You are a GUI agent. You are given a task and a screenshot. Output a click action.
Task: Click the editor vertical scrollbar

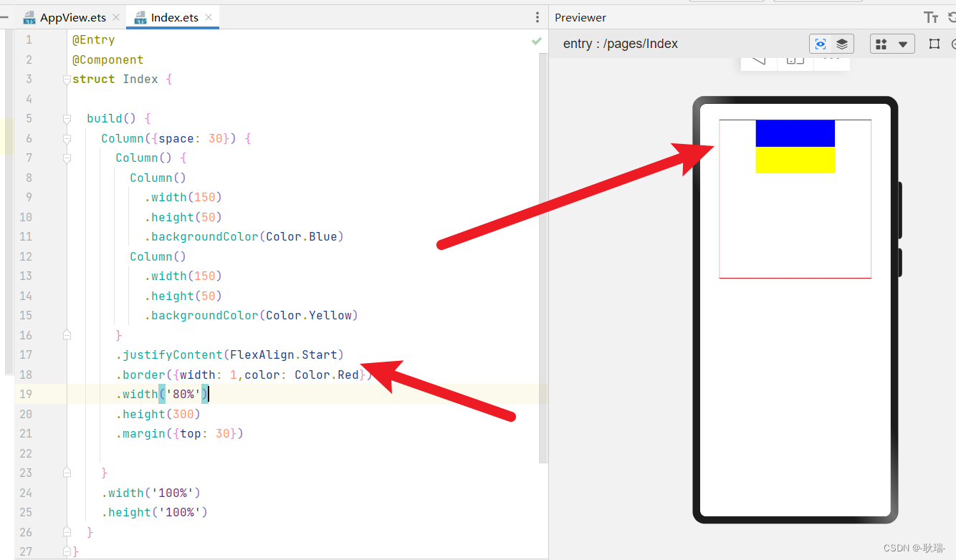tap(543, 258)
